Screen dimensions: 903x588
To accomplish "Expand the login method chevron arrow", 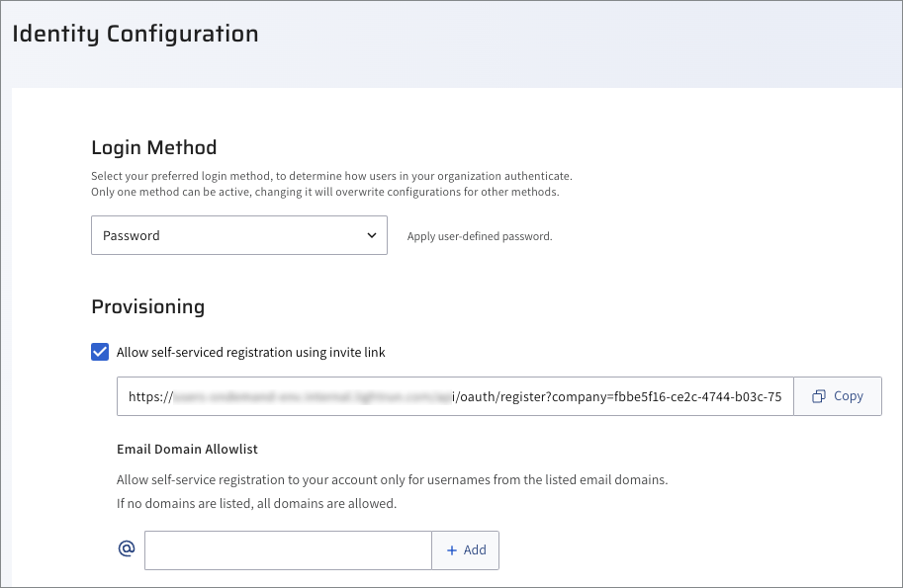I will [371, 235].
